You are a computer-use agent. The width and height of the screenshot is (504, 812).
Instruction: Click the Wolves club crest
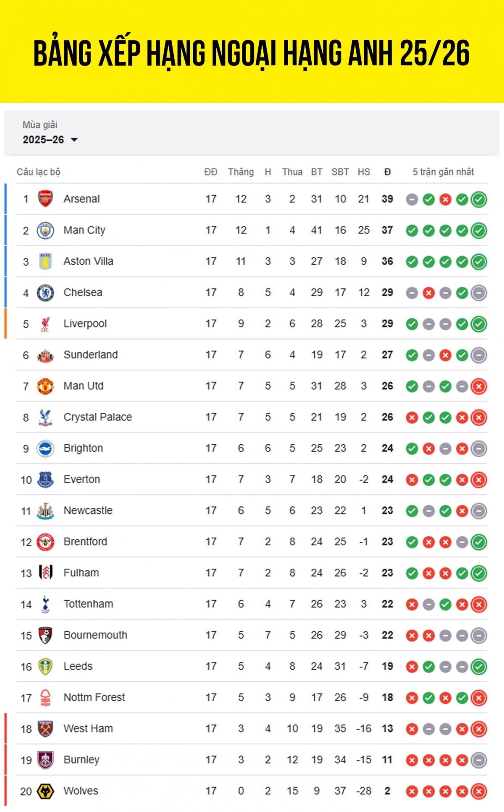[x=45, y=791]
